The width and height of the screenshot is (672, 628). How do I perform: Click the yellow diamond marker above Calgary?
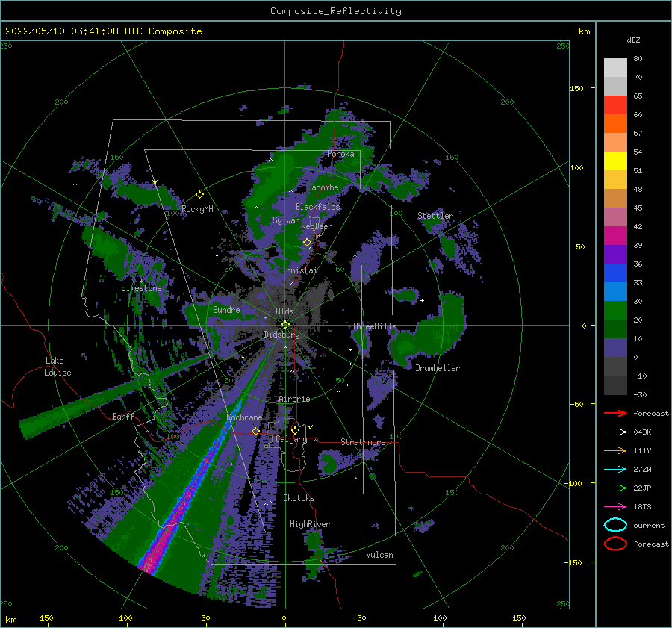point(295,430)
